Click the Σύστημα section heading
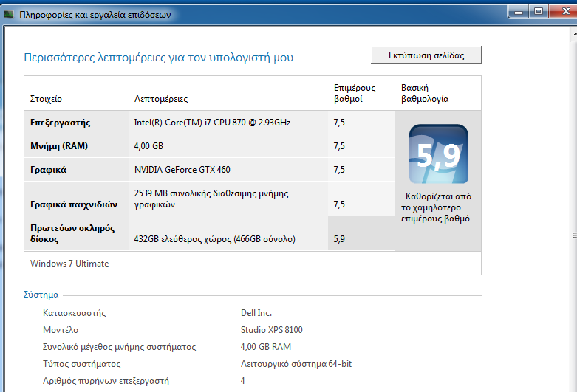This screenshot has width=577, height=392. [41, 295]
